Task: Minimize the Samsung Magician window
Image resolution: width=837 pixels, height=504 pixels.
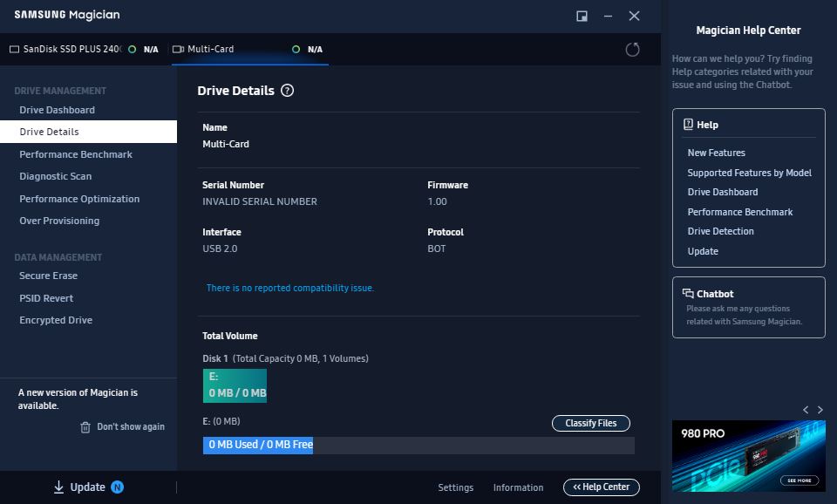Action: pos(608,16)
